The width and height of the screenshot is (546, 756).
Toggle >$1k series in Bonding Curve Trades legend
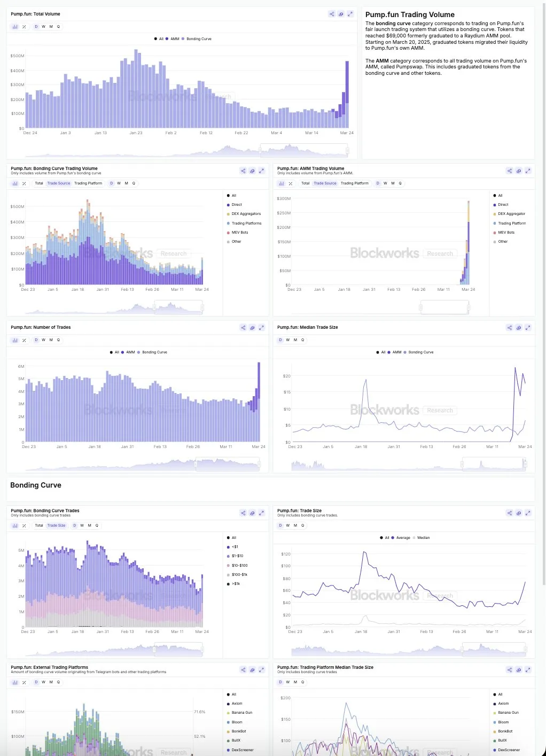[234, 584]
